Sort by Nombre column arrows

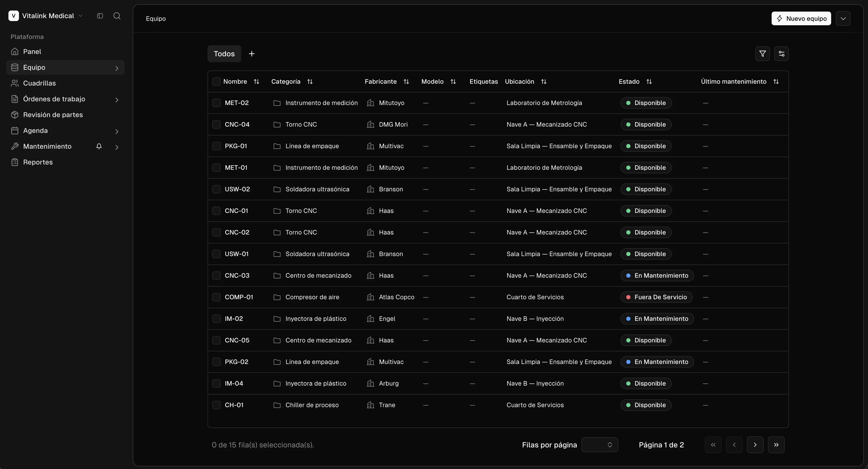pos(257,82)
